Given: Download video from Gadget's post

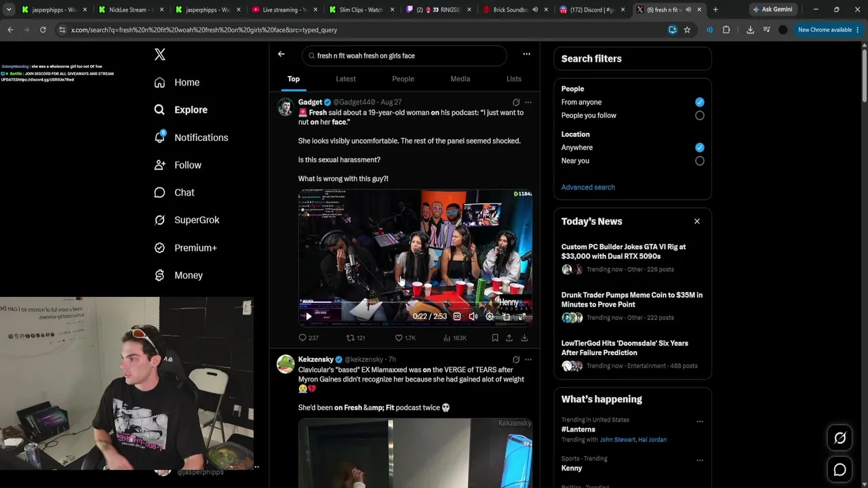Looking at the screenshot, I should (524, 338).
